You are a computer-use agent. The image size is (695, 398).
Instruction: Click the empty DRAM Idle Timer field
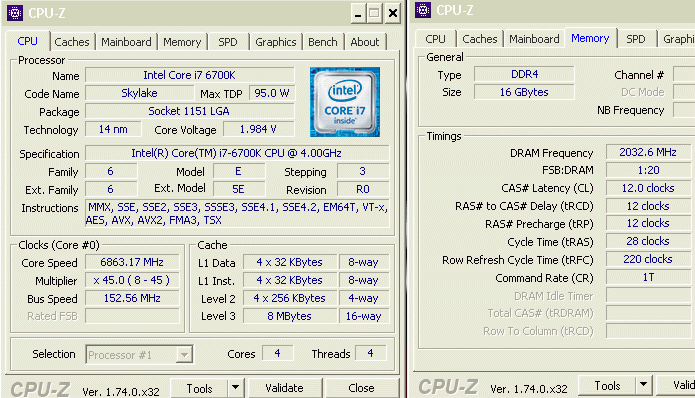coord(648,295)
